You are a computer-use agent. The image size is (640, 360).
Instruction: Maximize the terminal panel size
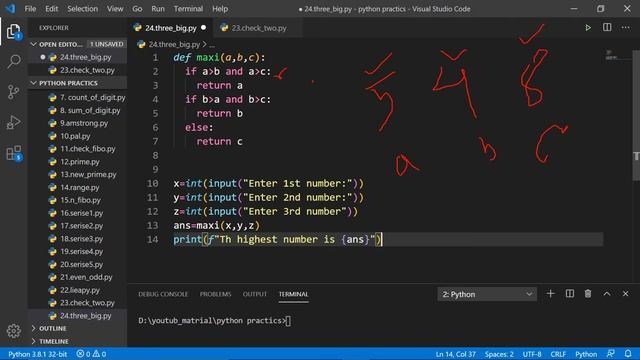point(607,293)
